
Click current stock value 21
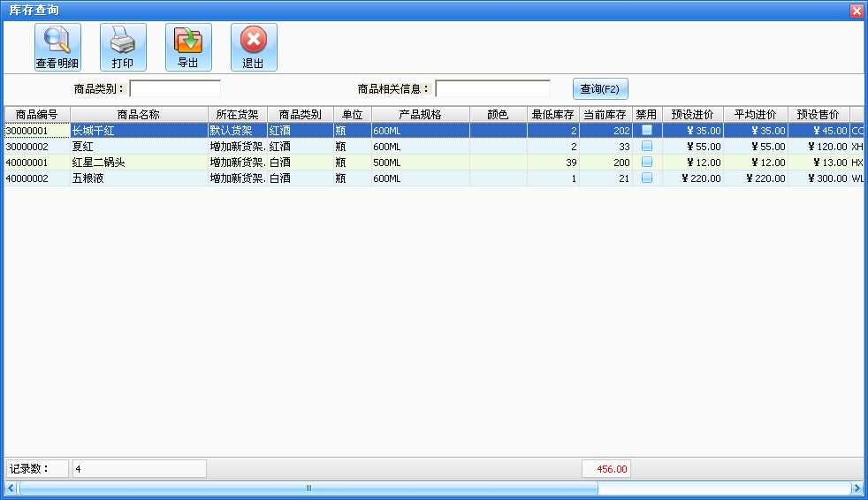(x=605, y=178)
